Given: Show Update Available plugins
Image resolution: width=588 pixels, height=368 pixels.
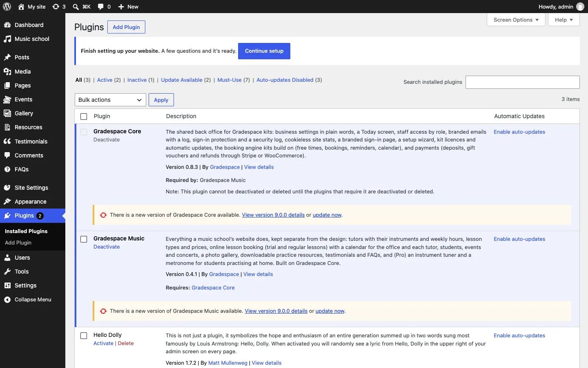Looking at the screenshot, I should coord(182,80).
